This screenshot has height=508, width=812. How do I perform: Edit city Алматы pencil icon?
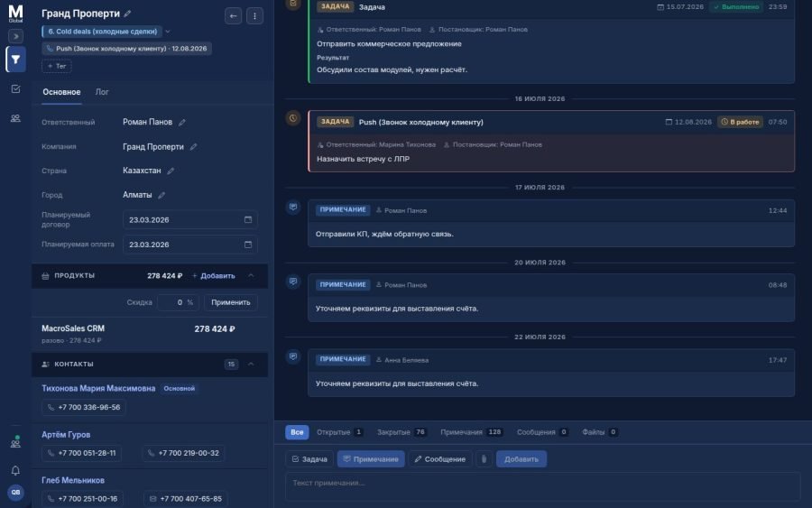(161, 195)
